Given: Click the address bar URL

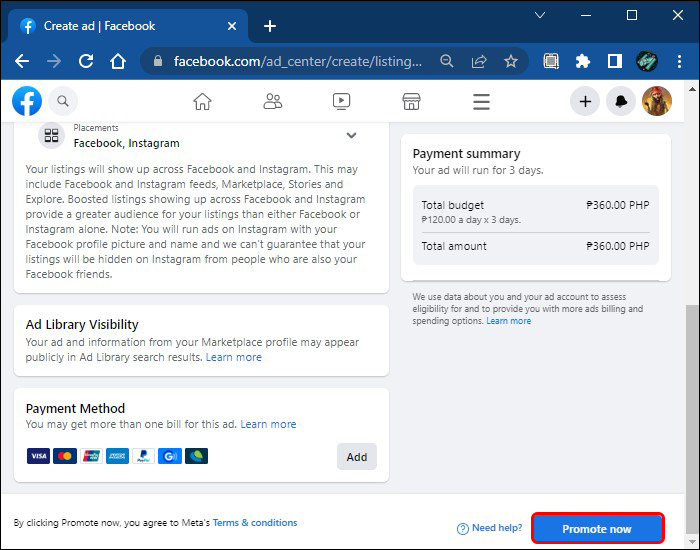Looking at the screenshot, I should (297, 61).
